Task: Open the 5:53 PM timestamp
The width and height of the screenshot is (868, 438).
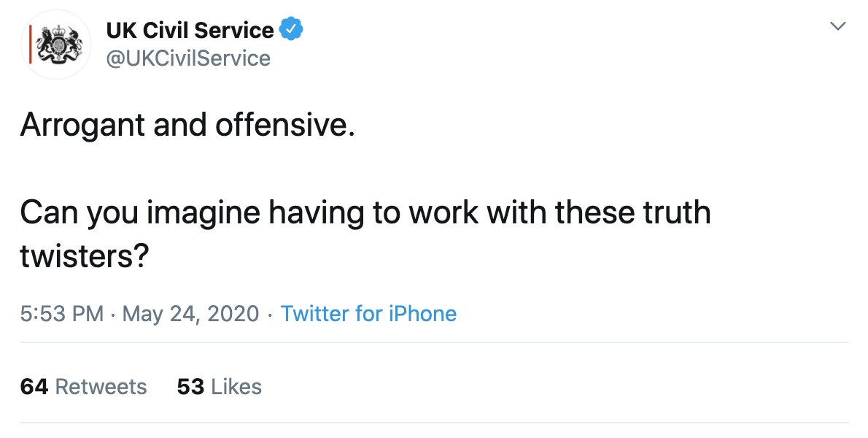Action: tap(62, 313)
